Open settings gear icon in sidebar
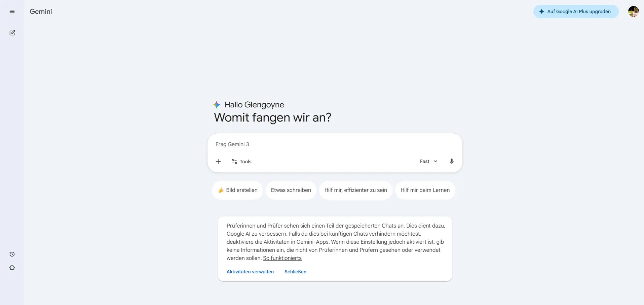Screen dimensions: 644x305 [12, 268]
